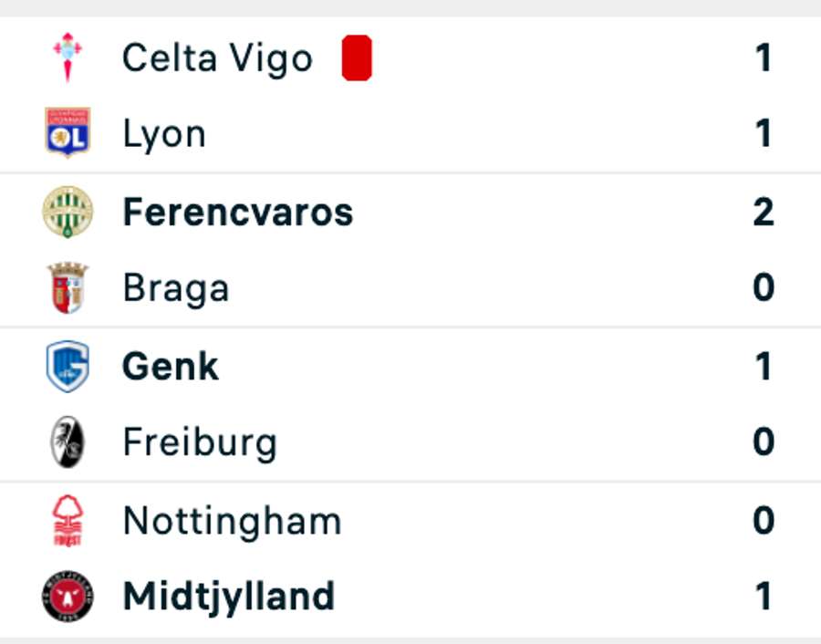This screenshot has height=644, width=821.
Task: Open the Celta Vigo team name
Action: (x=217, y=58)
